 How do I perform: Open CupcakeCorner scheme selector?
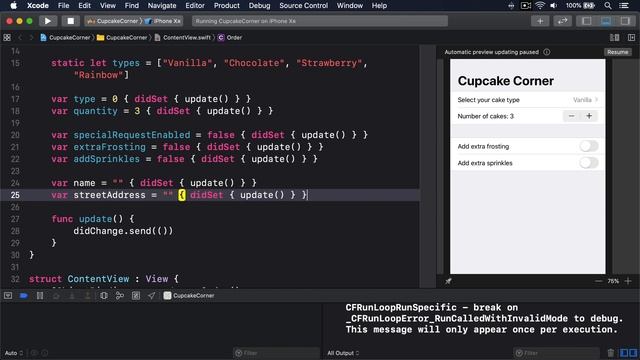(113, 21)
